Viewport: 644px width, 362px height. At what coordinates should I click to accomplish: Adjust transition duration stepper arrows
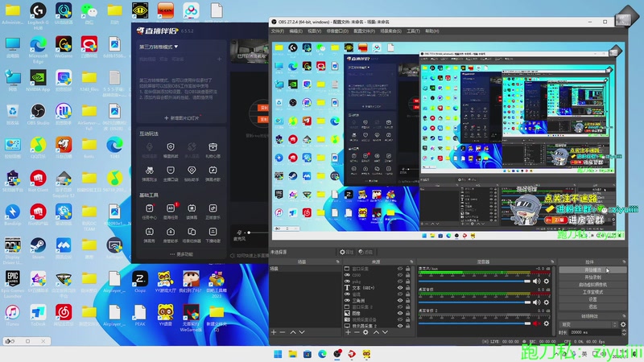(624, 332)
